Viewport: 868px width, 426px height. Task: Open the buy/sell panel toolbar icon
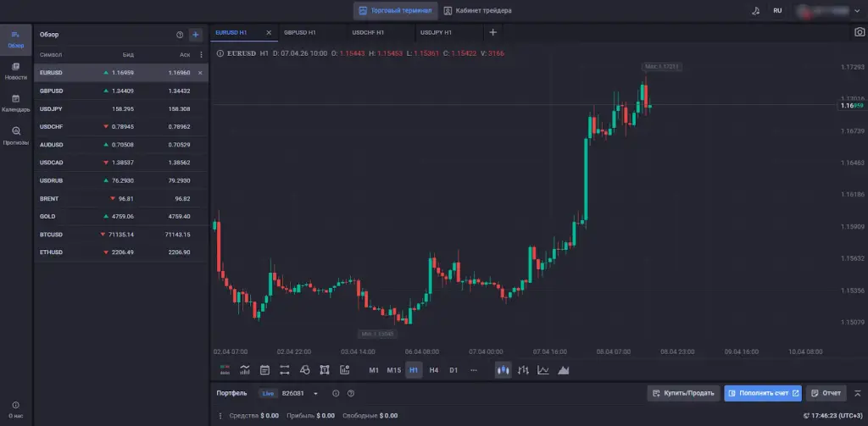pos(225,370)
